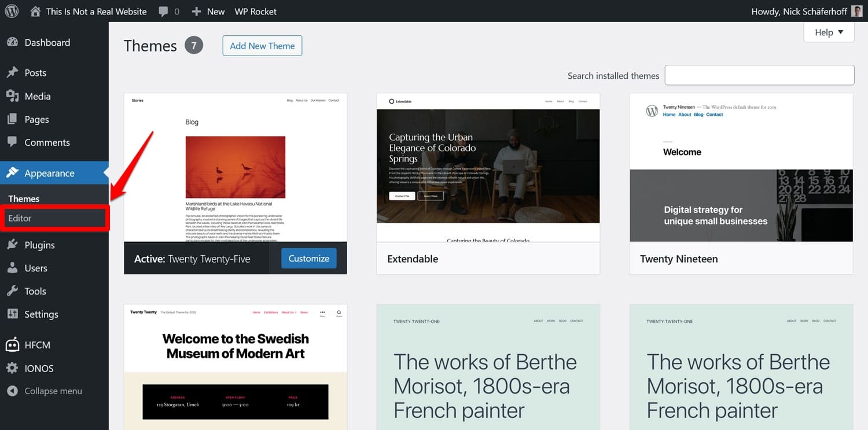Viewport: 868px width, 430px height.
Task: Click the themes count badge showing 7
Action: point(194,45)
